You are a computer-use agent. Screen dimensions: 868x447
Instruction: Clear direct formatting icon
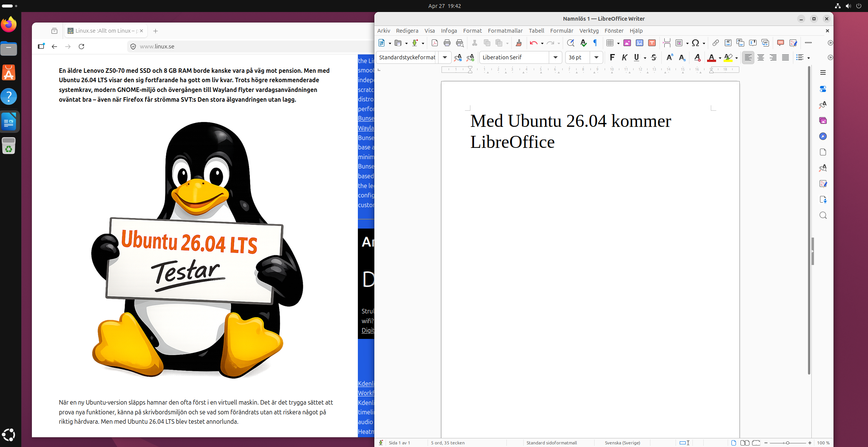pos(697,57)
